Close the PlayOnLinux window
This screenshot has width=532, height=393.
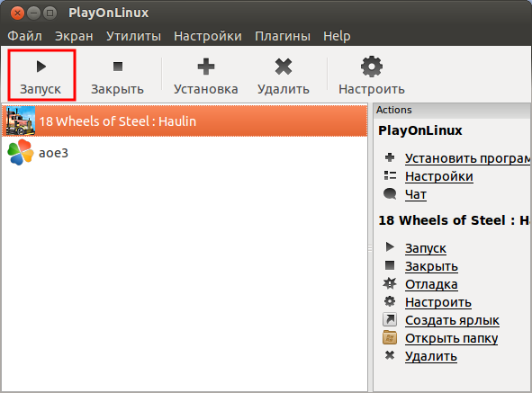click(17, 13)
